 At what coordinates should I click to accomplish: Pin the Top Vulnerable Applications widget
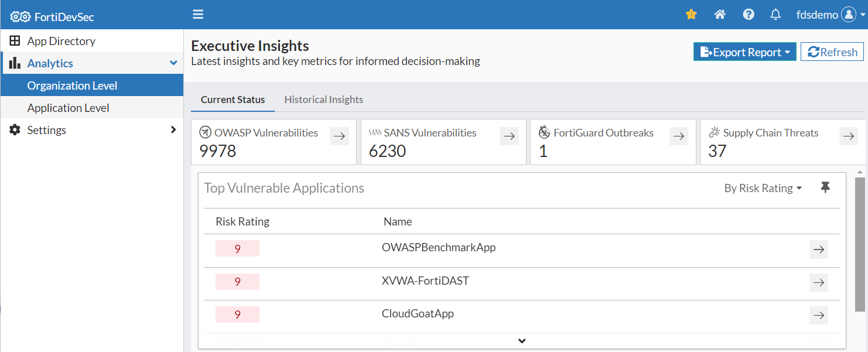pos(825,188)
